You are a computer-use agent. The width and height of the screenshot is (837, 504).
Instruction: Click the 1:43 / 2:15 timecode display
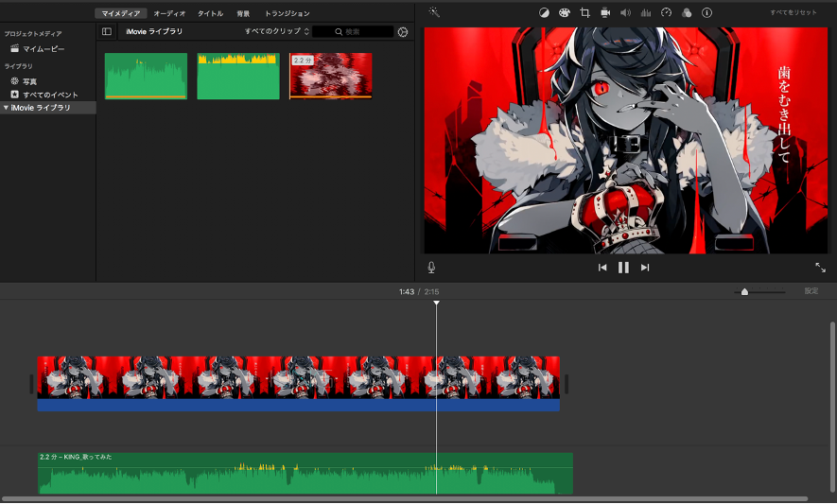(x=419, y=291)
